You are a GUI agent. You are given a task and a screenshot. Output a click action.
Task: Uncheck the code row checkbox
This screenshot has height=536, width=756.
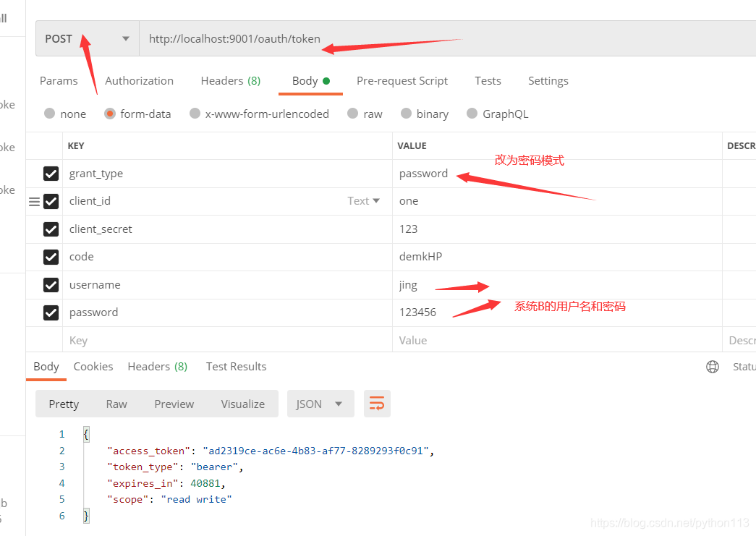coord(51,257)
